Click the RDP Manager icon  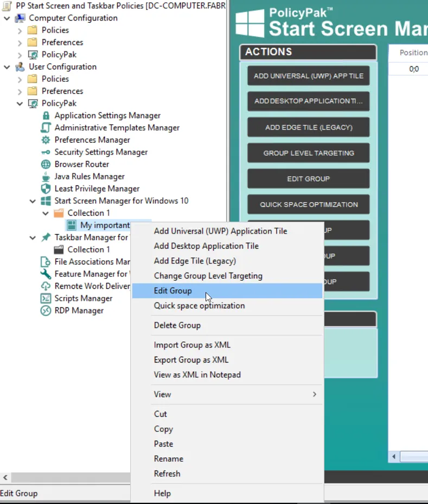point(46,311)
